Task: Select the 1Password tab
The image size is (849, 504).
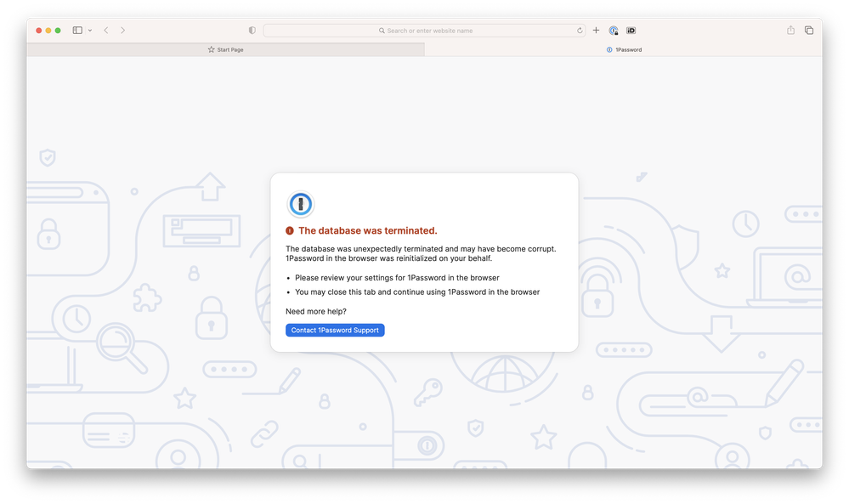Action: point(624,50)
